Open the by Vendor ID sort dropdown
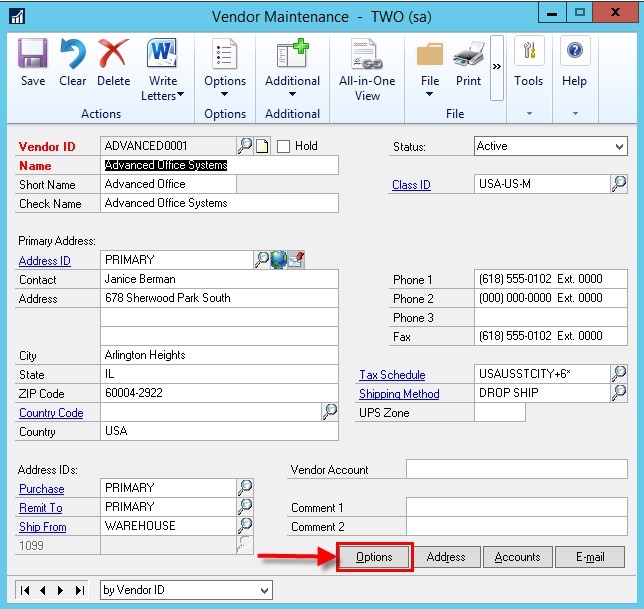 click(264, 591)
